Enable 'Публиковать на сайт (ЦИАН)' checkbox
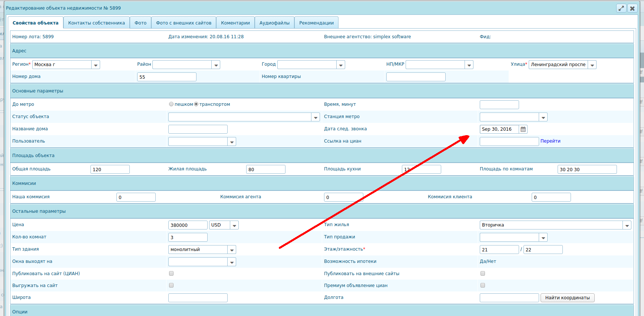 [x=171, y=274]
